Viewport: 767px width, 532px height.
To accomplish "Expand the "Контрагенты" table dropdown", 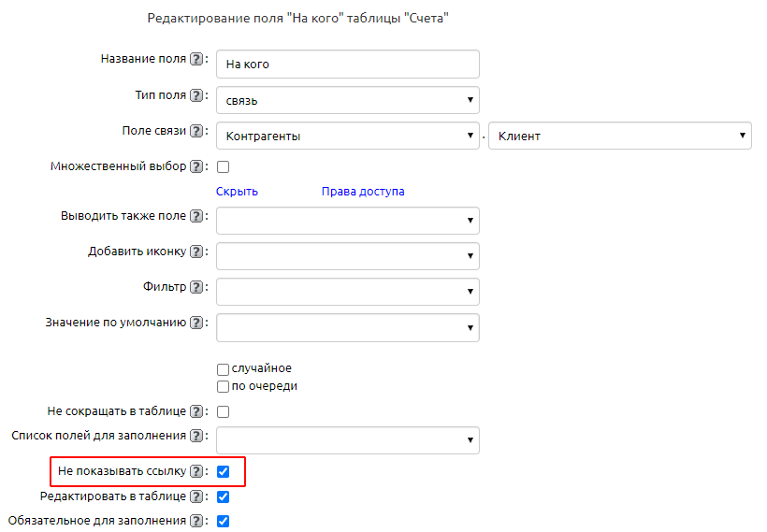I will coord(347,136).
